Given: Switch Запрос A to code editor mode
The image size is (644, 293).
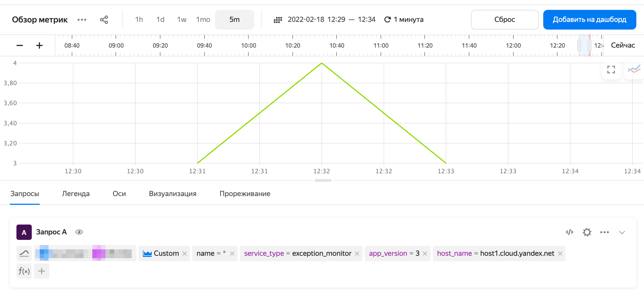Looking at the screenshot, I should 570,232.
